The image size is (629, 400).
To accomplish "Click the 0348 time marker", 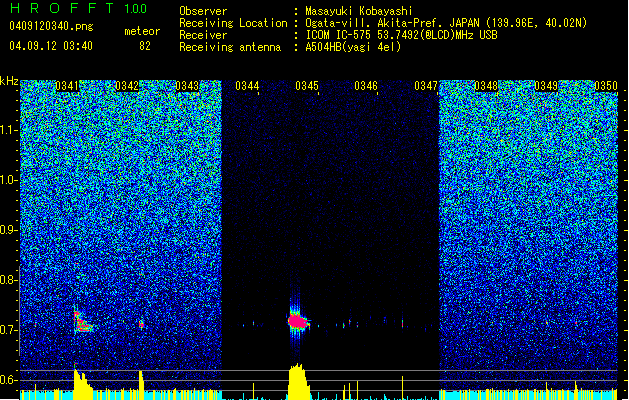I will pyautogui.click(x=486, y=86).
